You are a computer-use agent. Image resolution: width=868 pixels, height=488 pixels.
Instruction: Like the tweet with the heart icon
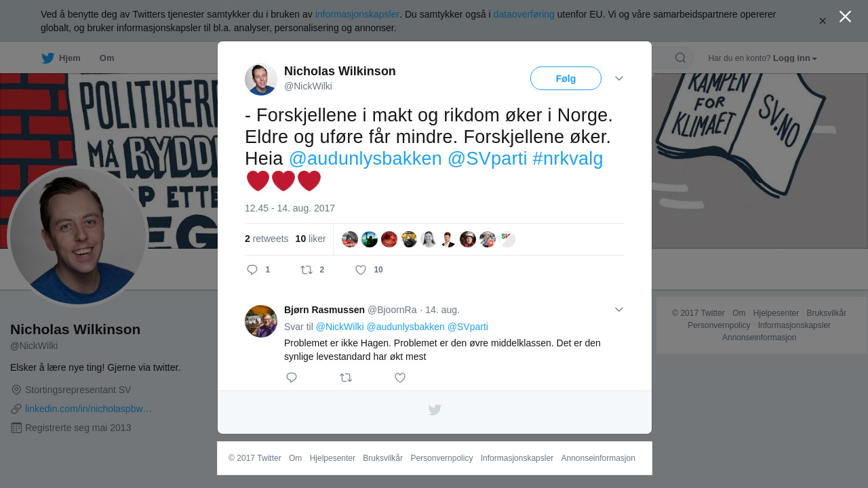click(361, 270)
